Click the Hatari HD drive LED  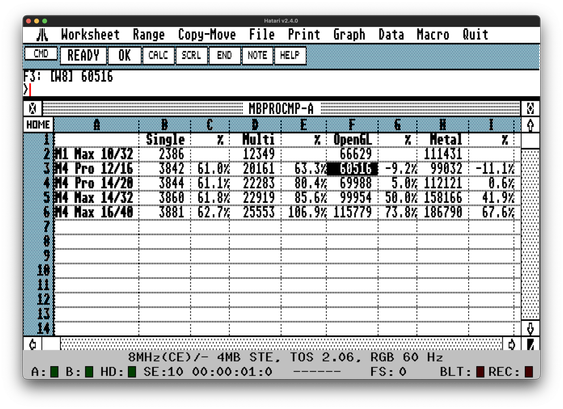click(x=132, y=372)
